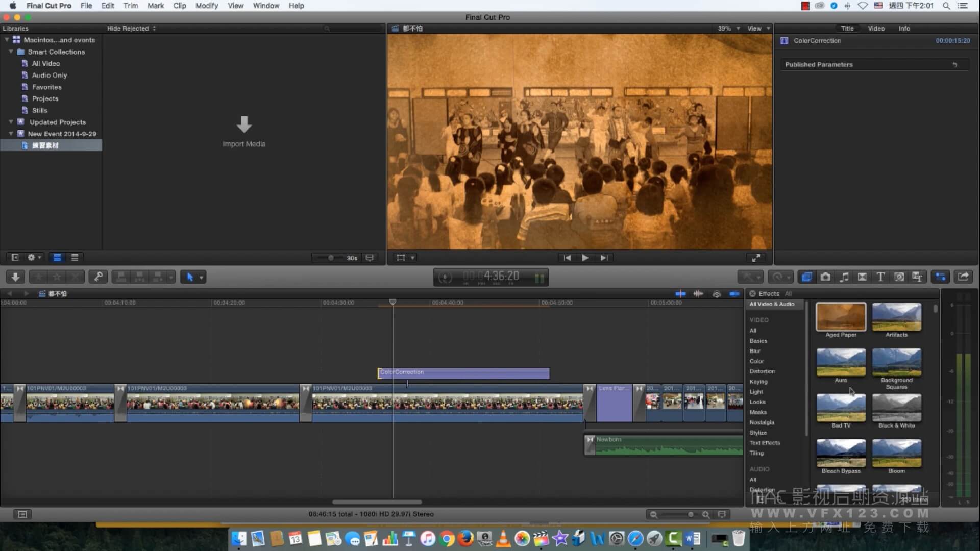Zoom out of the timeline

tap(653, 515)
